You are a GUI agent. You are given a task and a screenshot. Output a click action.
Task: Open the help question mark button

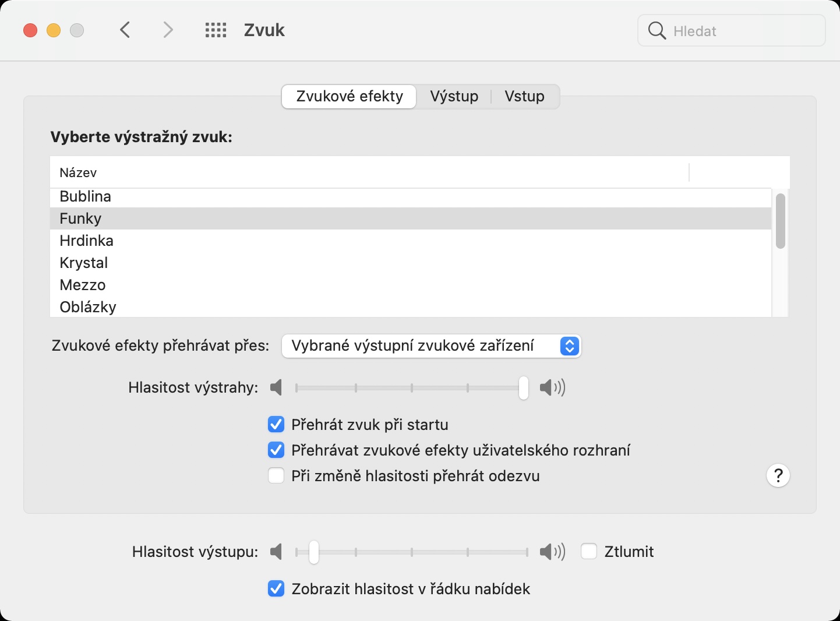(x=778, y=476)
